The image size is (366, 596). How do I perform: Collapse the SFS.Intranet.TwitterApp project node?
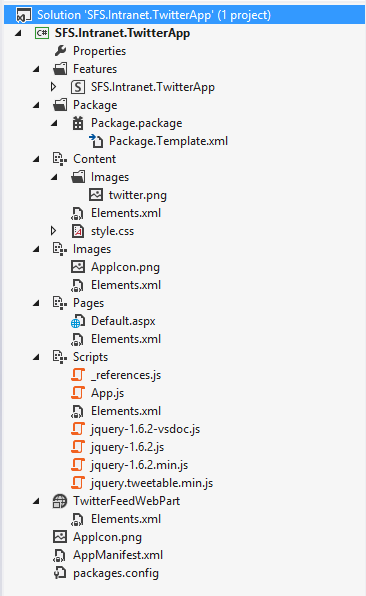pyautogui.click(x=18, y=33)
